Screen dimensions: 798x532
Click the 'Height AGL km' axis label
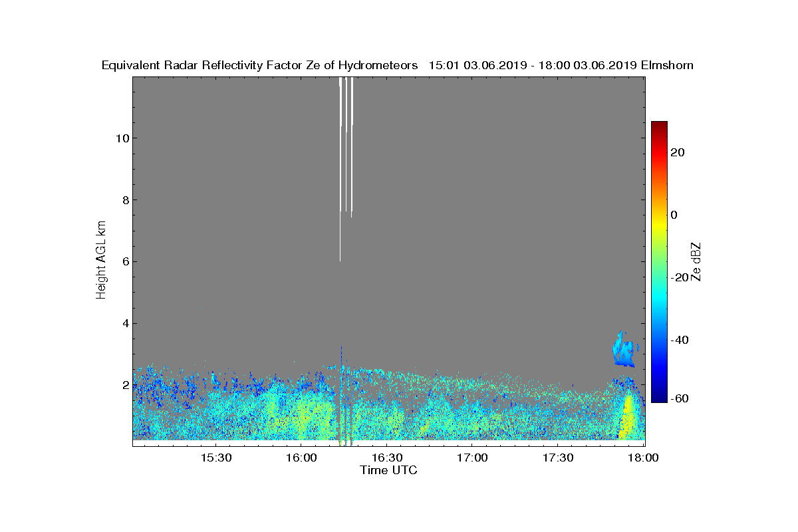pyautogui.click(x=101, y=261)
